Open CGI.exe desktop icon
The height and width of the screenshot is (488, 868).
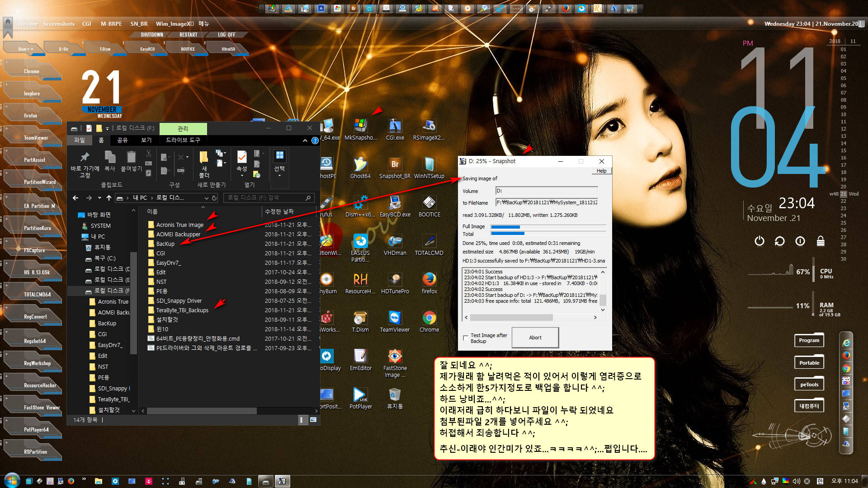click(395, 129)
